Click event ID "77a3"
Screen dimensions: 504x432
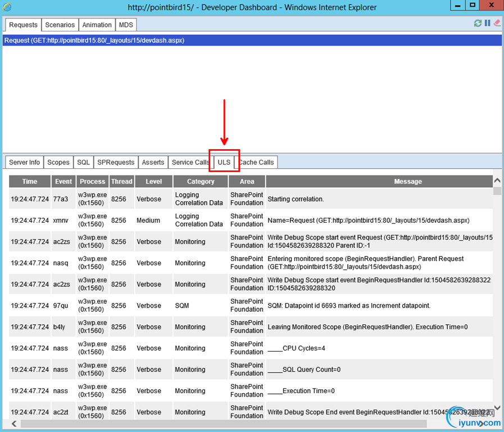pyautogui.click(x=61, y=199)
